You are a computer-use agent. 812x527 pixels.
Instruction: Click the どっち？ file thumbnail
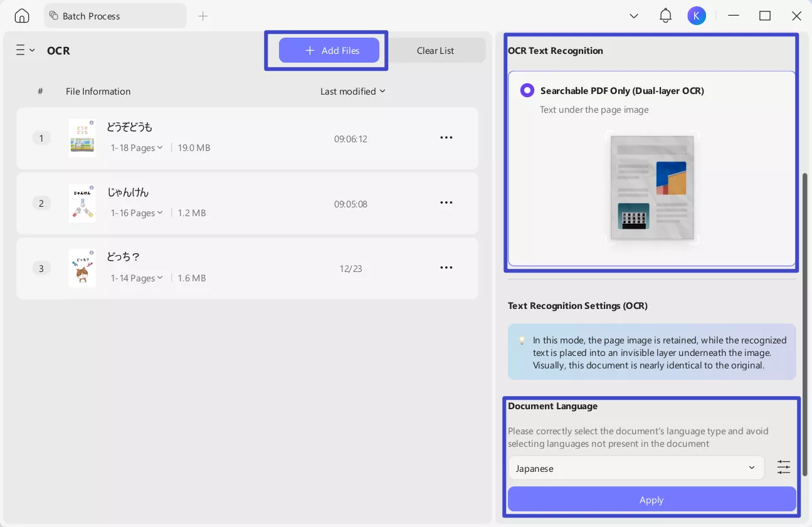82,268
